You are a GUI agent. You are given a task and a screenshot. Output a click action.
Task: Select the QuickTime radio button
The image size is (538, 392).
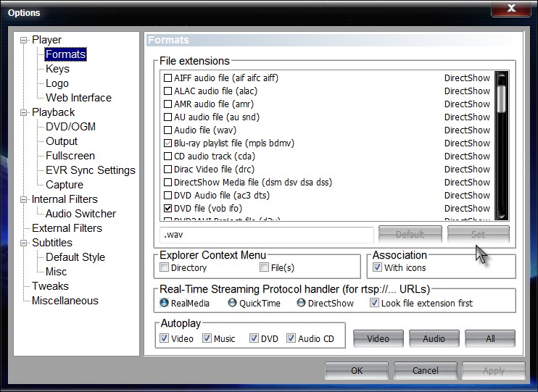click(232, 303)
